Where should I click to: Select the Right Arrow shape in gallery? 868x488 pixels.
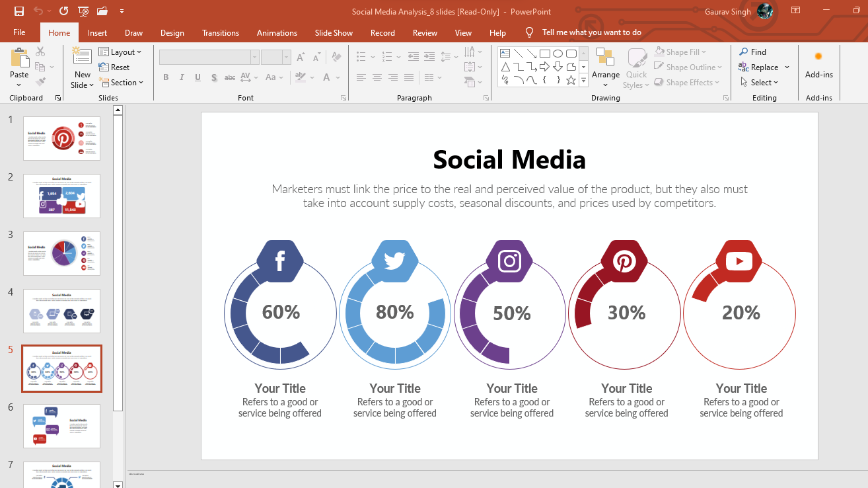tap(545, 67)
